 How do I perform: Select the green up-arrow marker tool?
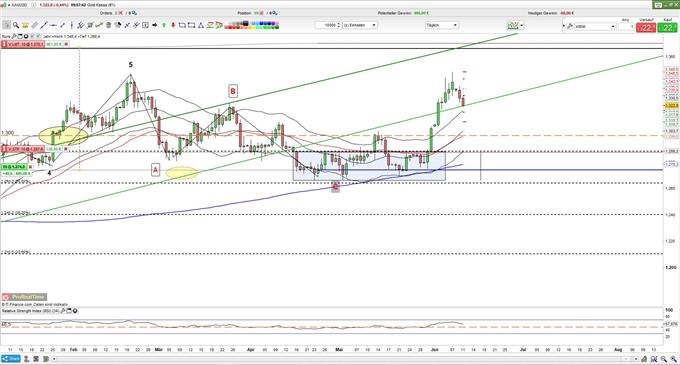(164, 25)
